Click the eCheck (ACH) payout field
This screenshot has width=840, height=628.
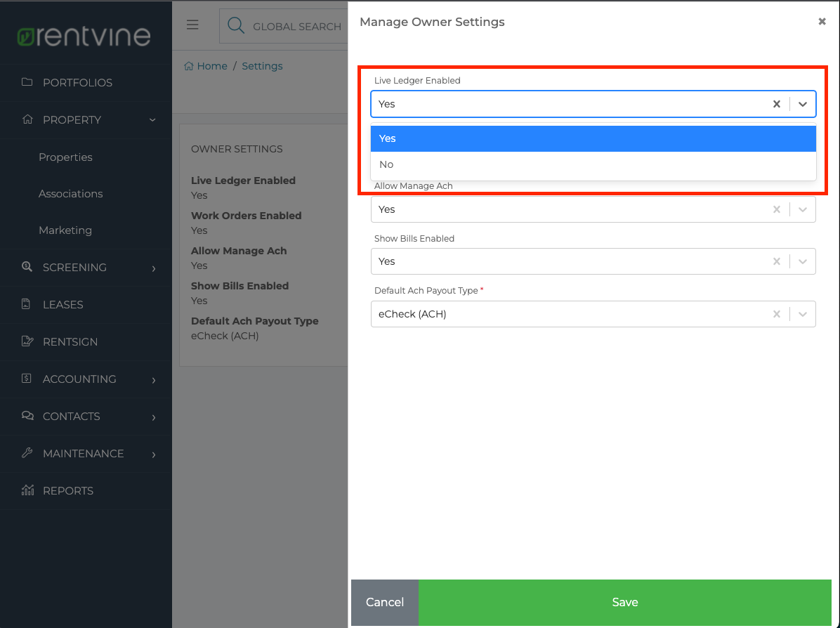(x=593, y=314)
